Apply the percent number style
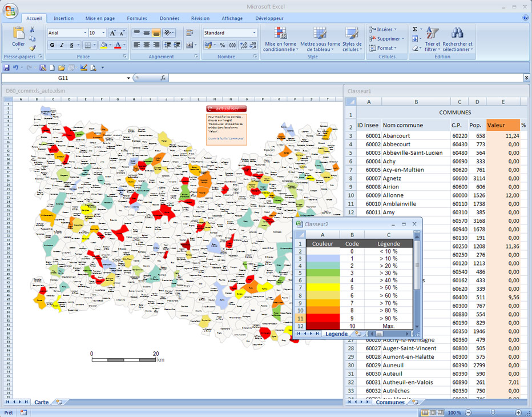 (222, 45)
